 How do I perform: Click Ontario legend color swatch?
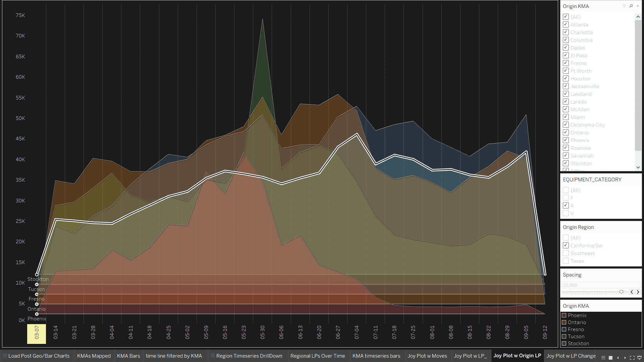coord(564,322)
